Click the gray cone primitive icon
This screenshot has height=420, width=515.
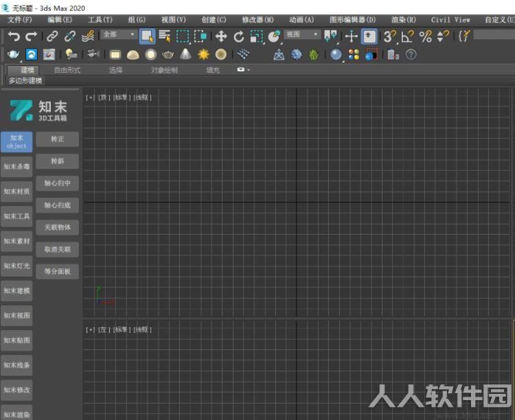(x=185, y=54)
